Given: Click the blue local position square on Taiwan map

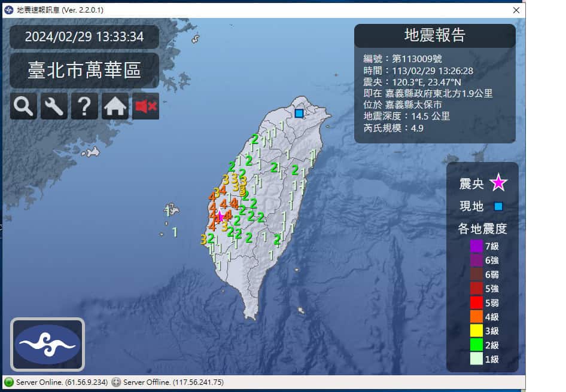Looking at the screenshot, I should tap(299, 113).
